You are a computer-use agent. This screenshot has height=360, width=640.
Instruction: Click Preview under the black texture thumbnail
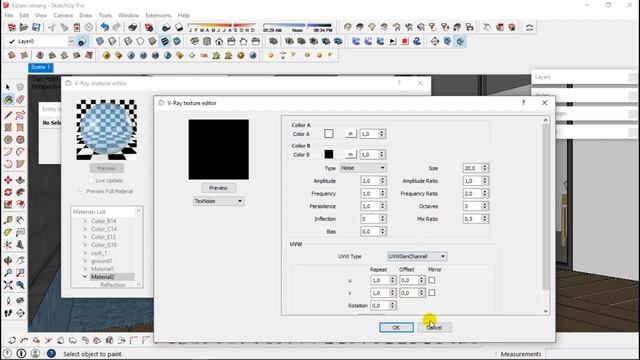218,188
